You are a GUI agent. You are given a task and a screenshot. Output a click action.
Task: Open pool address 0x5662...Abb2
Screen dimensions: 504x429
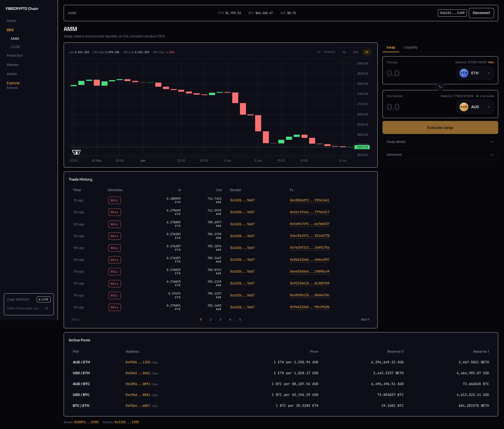point(138,373)
